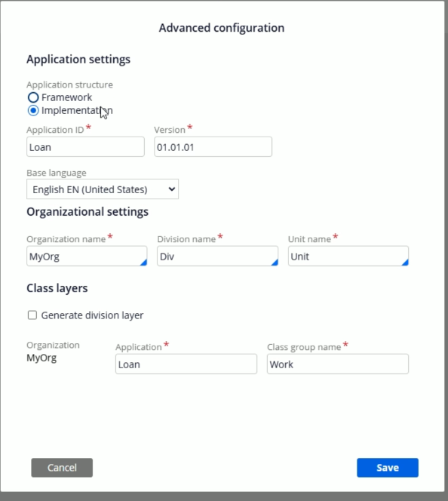Click the Class layers Application field

(186, 364)
